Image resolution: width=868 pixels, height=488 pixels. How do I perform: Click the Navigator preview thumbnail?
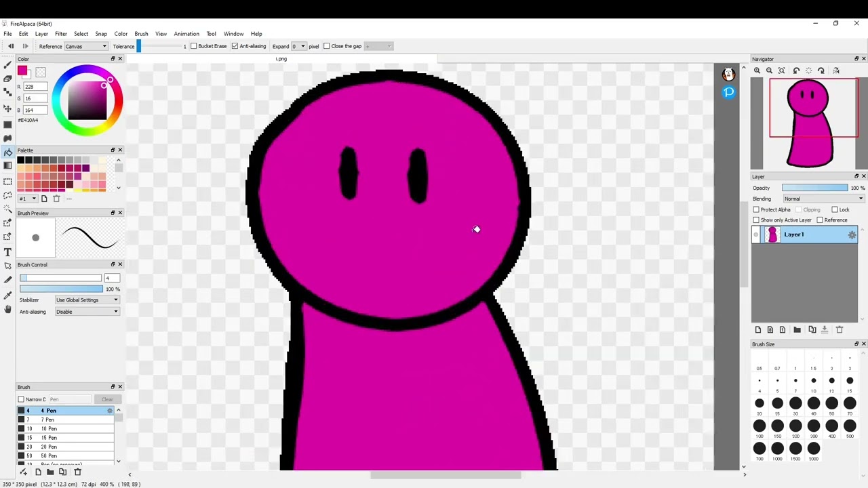(x=808, y=123)
